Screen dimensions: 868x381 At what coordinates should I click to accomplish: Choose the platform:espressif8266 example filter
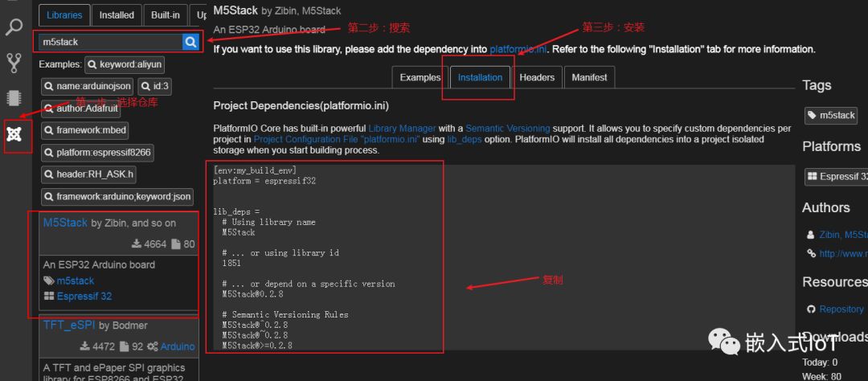pos(98,152)
